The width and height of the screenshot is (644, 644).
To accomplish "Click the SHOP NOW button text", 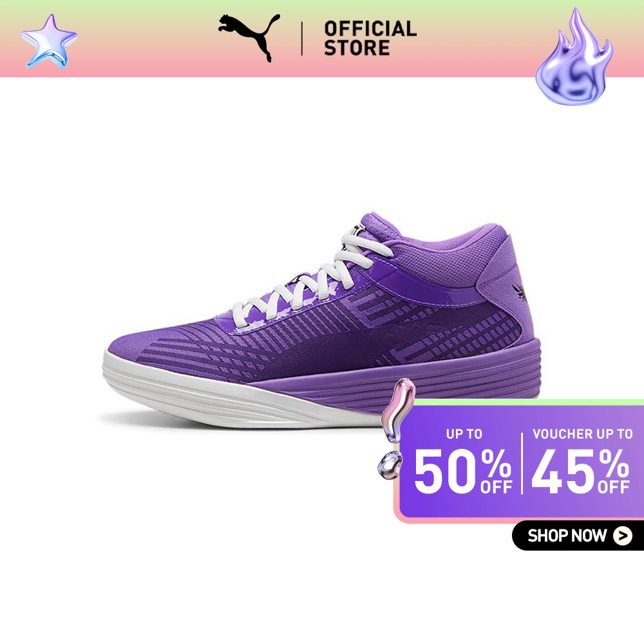I will 567,536.
